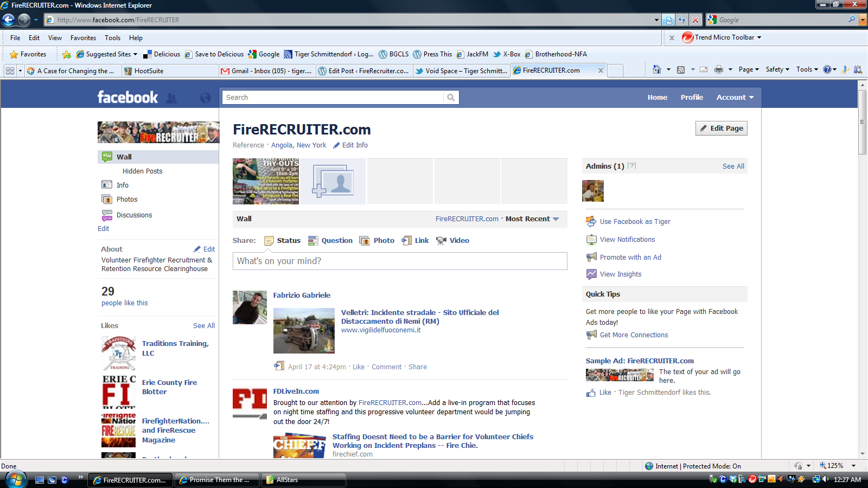Click Promote with an Ad link
The image size is (868, 488).
[630, 258]
